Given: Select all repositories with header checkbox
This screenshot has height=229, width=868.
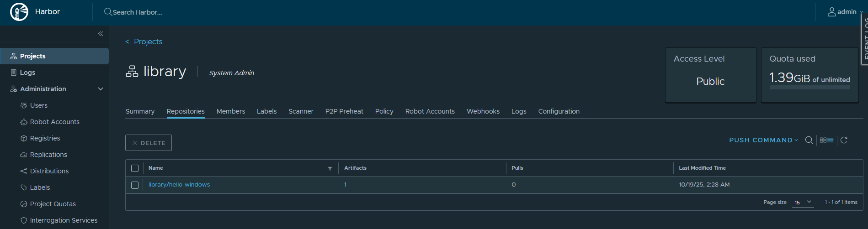Looking at the screenshot, I should (x=135, y=168).
